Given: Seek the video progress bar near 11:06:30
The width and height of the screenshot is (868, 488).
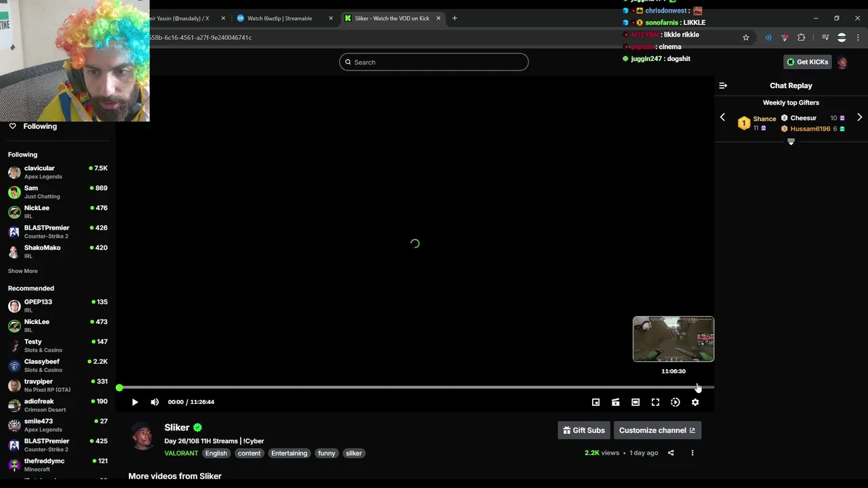Looking at the screenshot, I should click(697, 388).
